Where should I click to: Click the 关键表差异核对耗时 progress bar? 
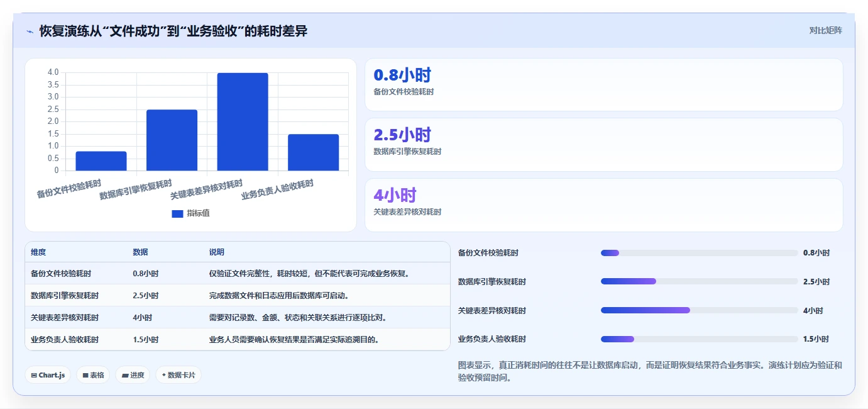pyautogui.click(x=700, y=310)
